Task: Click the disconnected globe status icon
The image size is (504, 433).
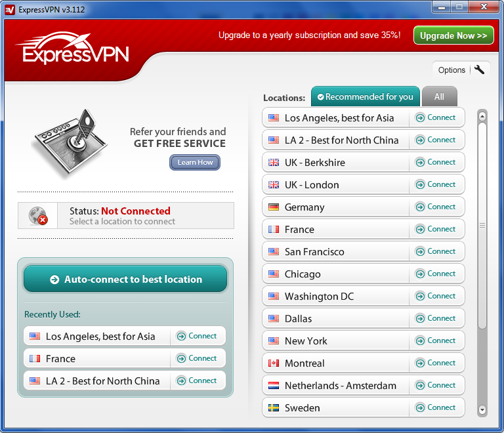Action: click(38, 216)
